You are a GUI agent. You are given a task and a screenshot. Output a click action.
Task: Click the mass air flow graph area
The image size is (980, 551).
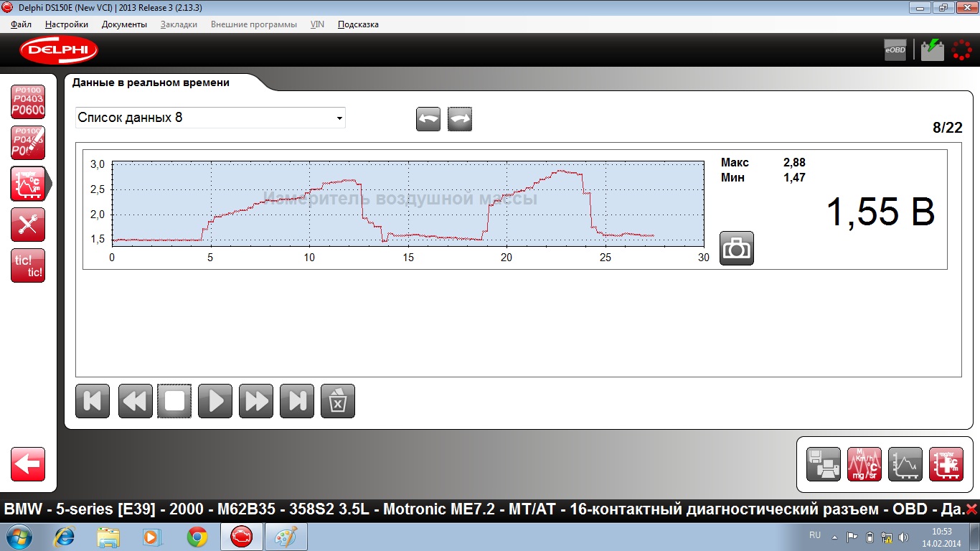pyautogui.click(x=407, y=204)
